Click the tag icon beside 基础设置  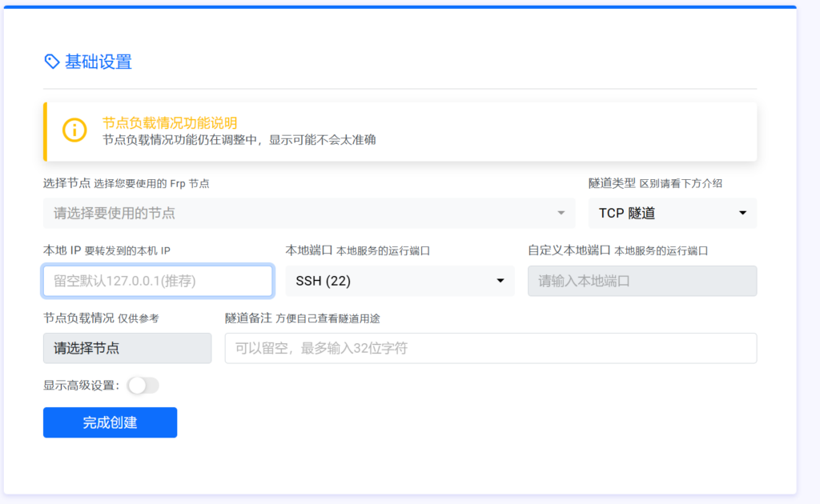pos(51,62)
